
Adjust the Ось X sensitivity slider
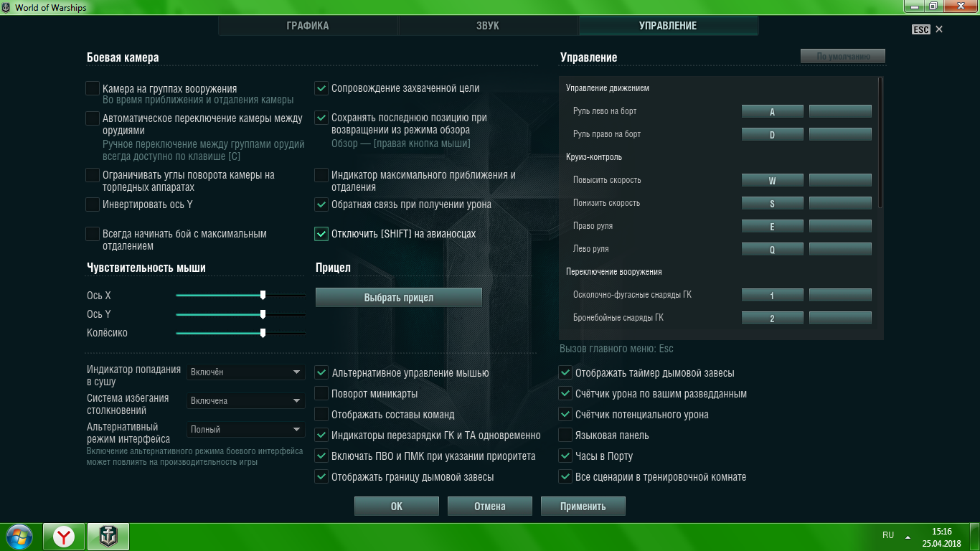coord(263,295)
